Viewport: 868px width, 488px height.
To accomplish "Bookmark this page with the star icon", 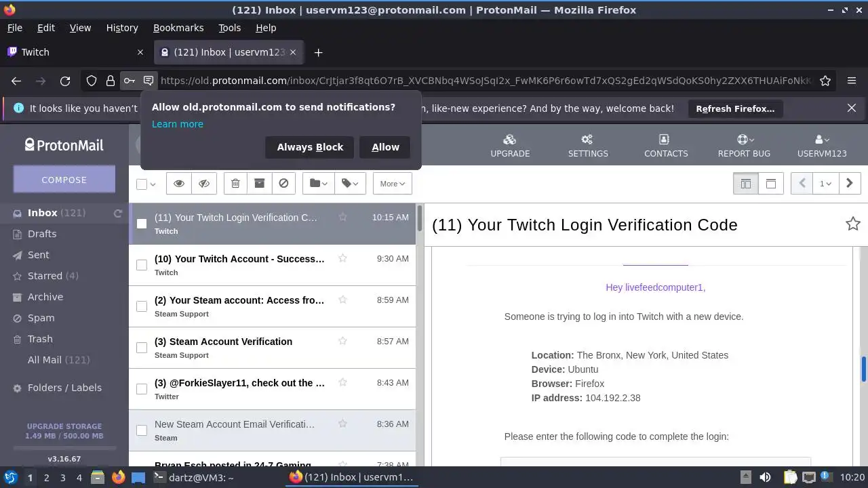I will 825,81.
